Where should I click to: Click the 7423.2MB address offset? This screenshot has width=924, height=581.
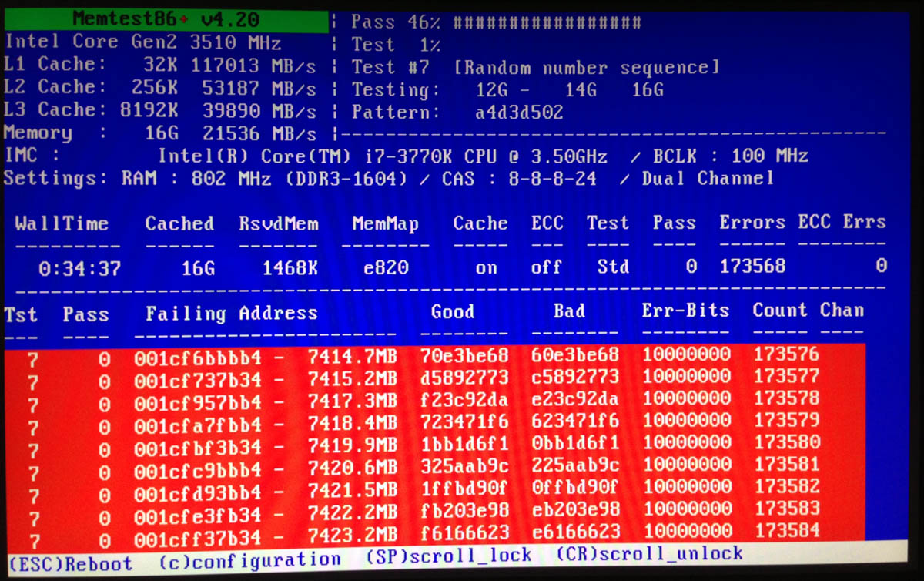[352, 536]
